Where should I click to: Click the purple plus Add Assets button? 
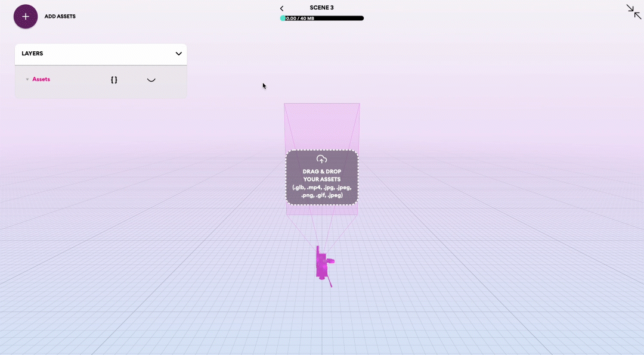(26, 17)
